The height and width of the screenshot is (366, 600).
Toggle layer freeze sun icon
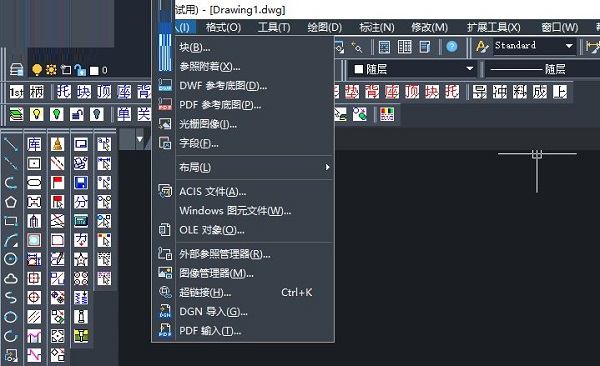click(51, 70)
